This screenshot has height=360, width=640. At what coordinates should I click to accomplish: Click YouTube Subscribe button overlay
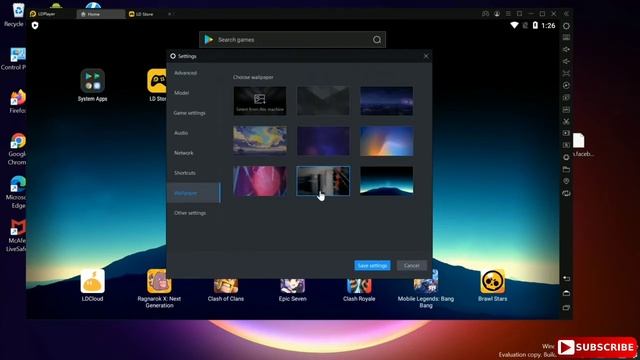(597, 347)
